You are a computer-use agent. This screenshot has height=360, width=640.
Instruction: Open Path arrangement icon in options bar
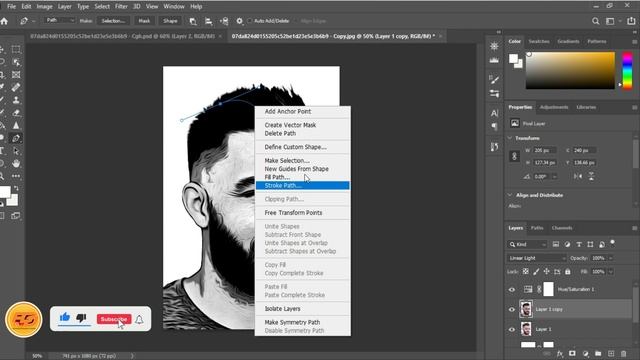224,21
